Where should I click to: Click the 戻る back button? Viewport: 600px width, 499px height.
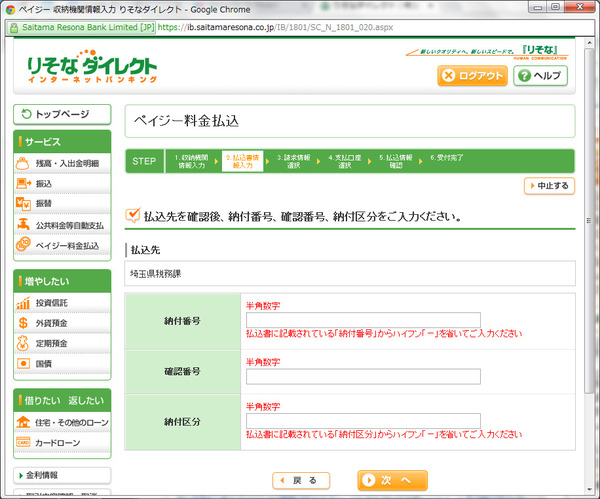(x=301, y=480)
